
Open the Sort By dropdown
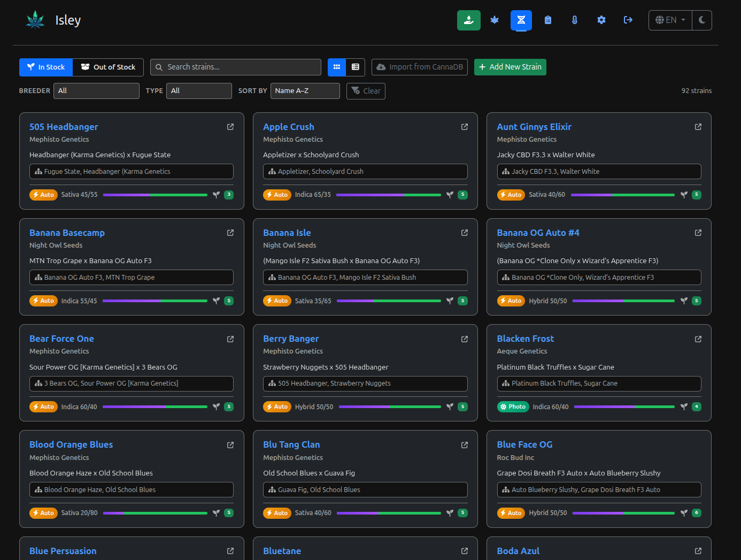pyautogui.click(x=305, y=91)
